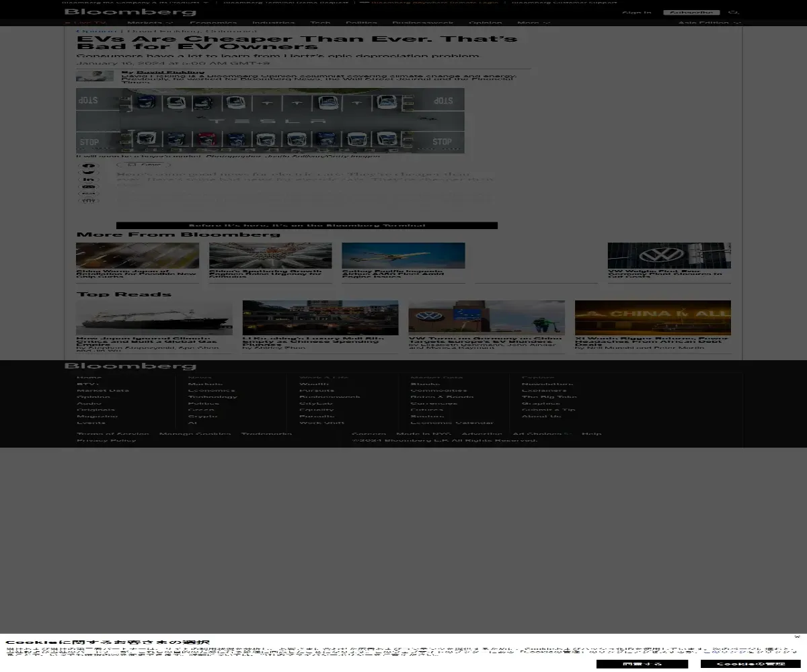Share the article via email icon

point(89,187)
